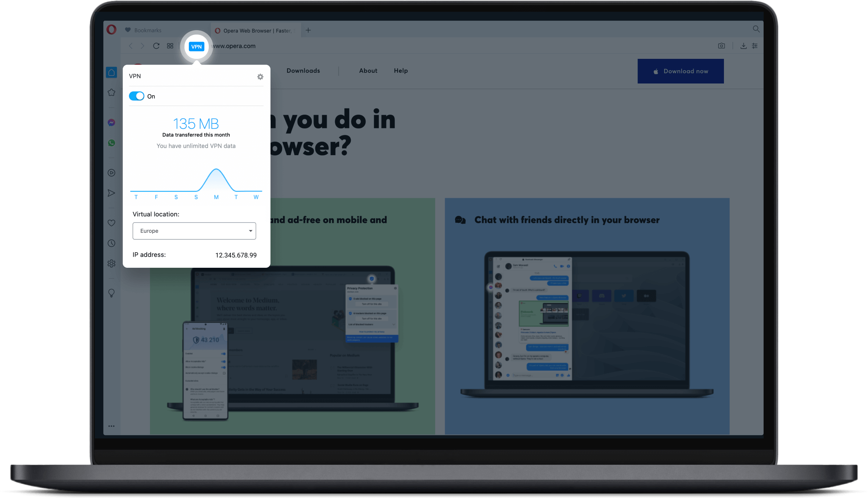Expand the browser sidebar menu options
The width and height of the screenshot is (868, 498).
coord(111,426)
